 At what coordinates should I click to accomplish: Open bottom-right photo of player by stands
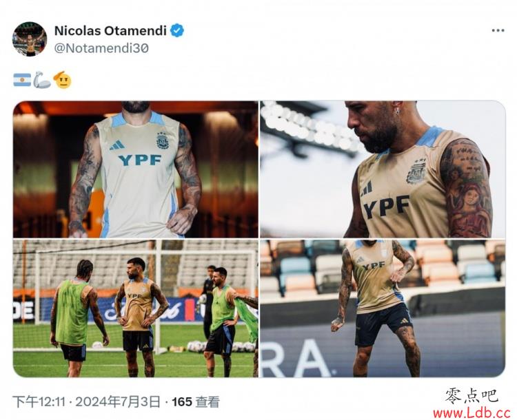point(383,308)
